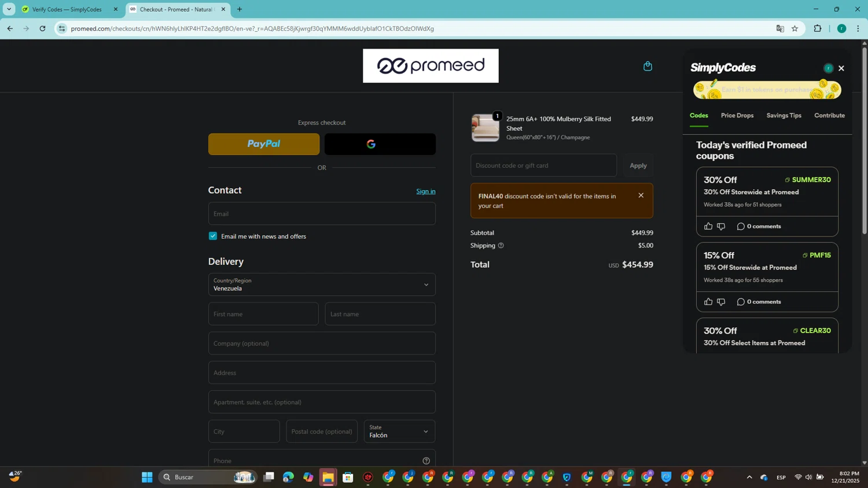The width and height of the screenshot is (868, 488).
Task: Thumbs up the PMF15 coupon
Action: [x=708, y=302]
